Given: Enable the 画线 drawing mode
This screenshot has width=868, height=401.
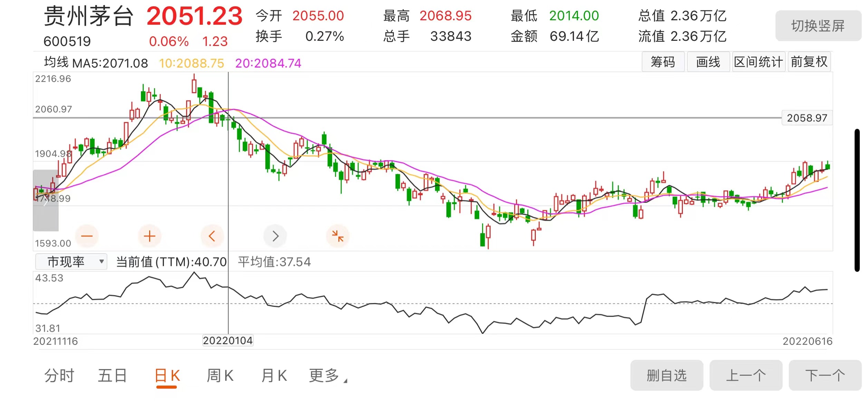Looking at the screenshot, I should [x=708, y=62].
